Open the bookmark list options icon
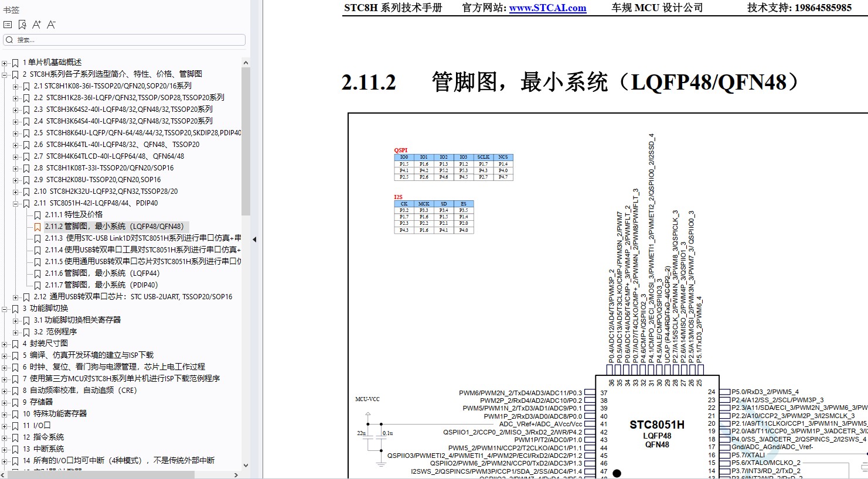Image resolution: width=868 pixels, height=479 pixels. (8, 25)
